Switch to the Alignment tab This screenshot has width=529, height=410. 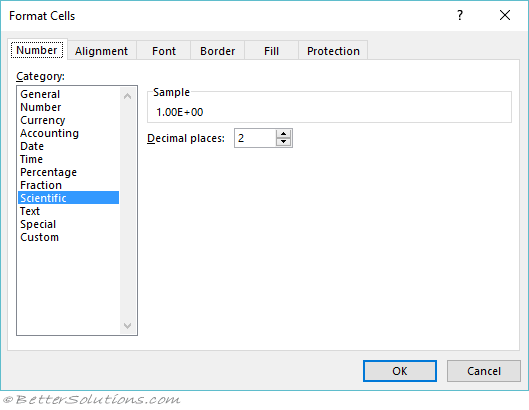click(x=102, y=51)
